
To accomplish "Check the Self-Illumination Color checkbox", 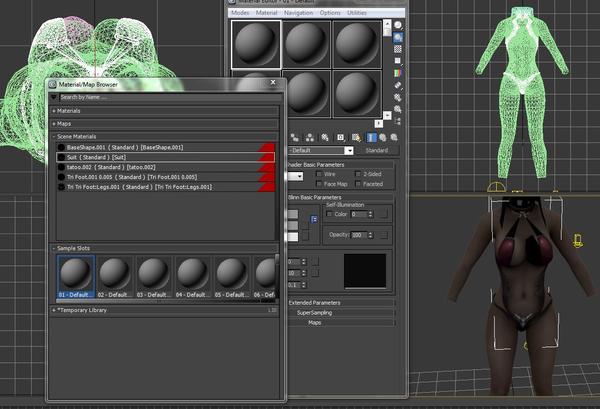I will coord(329,214).
